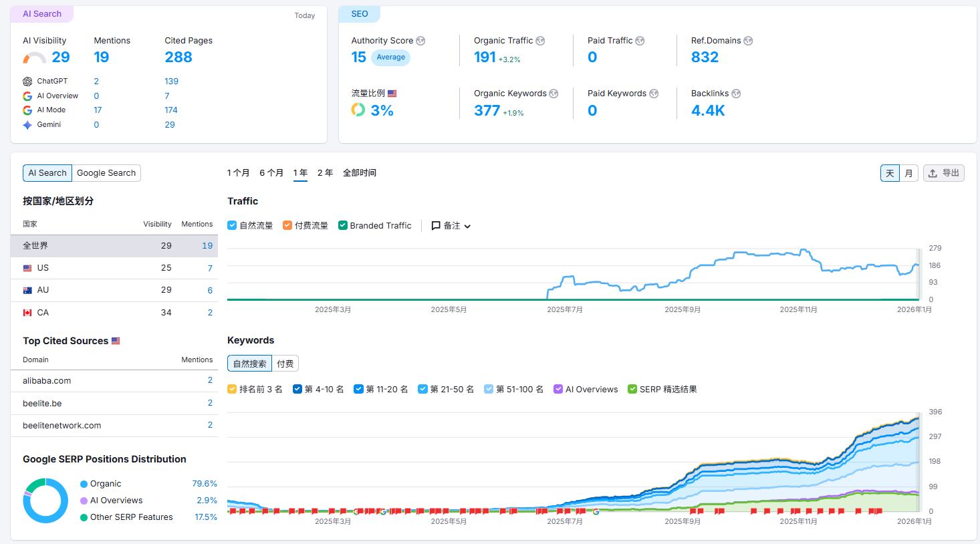Select the US country row

click(114, 268)
